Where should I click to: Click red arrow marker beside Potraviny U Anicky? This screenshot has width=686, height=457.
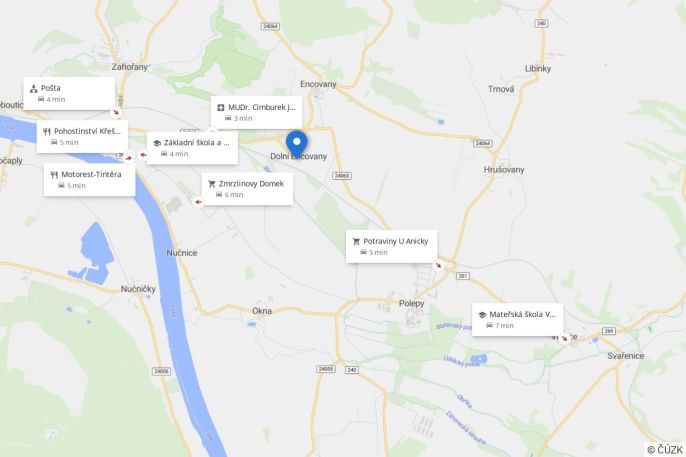438,265
